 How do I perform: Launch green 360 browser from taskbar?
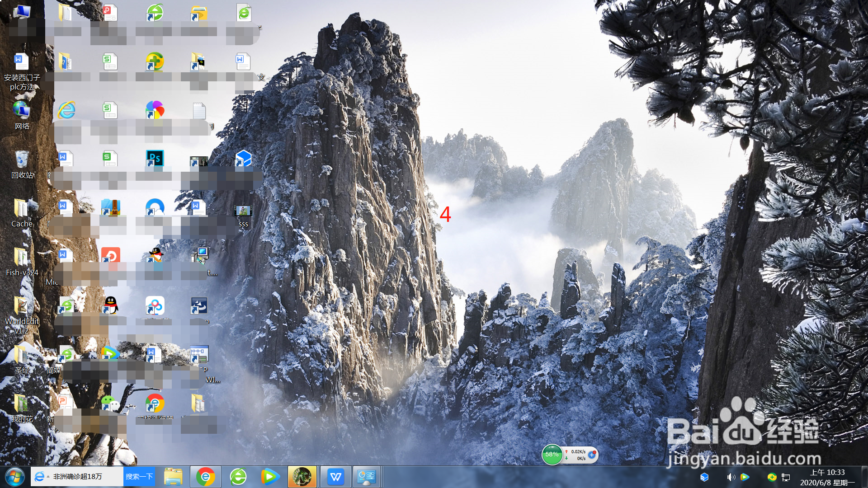click(x=238, y=477)
